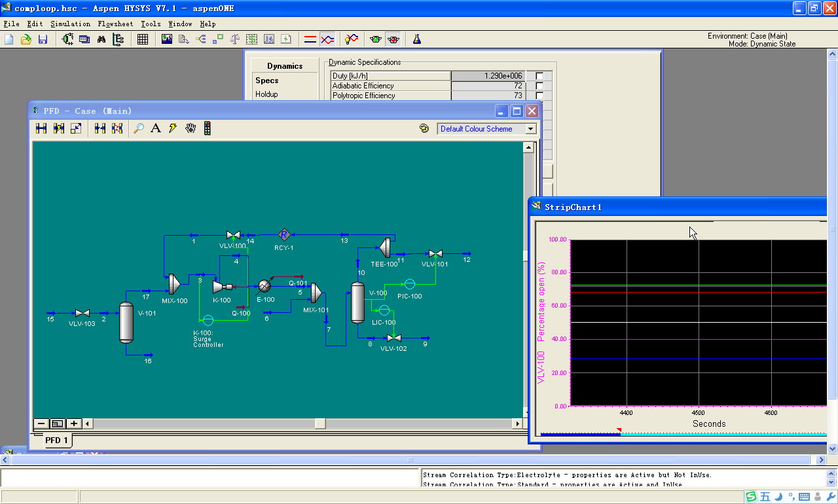
Task: Click the TEE-100 splitter
Action: (x=385, y=247)
